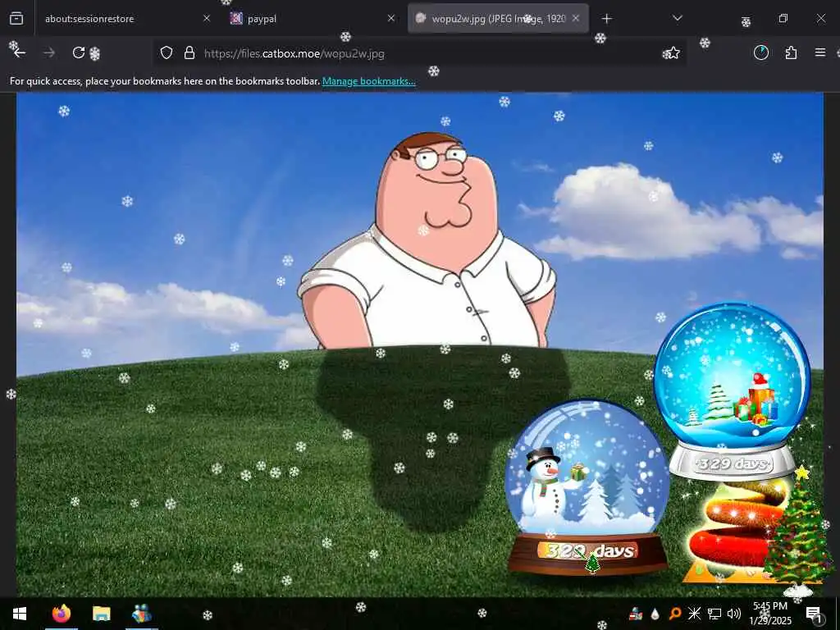Click the Peter Griffin image to zoom
The width and height of the screenshot is (840, 630).
(419, 345)
